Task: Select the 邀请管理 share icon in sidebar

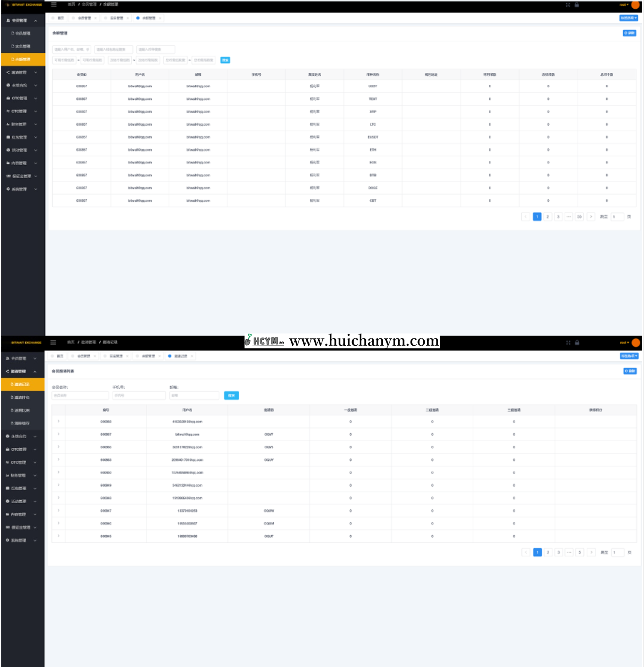Action: [7, 72]
